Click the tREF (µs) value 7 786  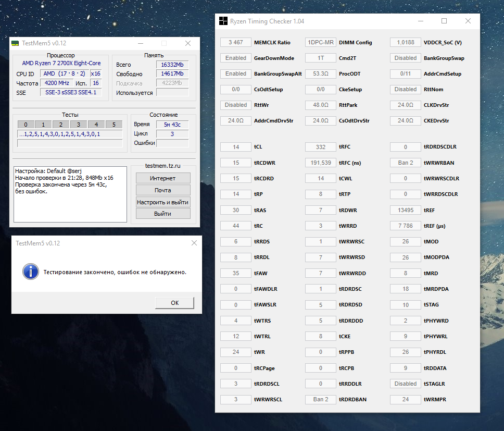(405, 226)
